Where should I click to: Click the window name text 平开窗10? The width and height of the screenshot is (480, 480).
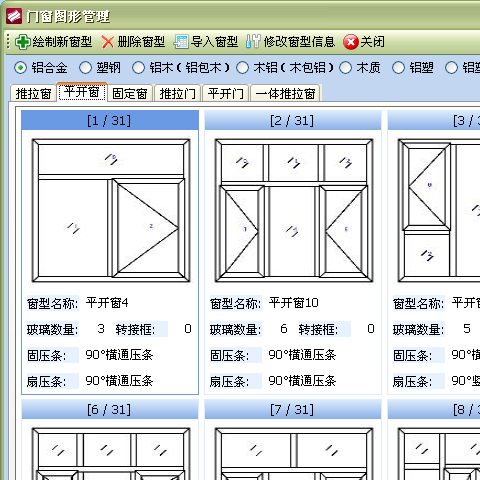coord(294,303)
